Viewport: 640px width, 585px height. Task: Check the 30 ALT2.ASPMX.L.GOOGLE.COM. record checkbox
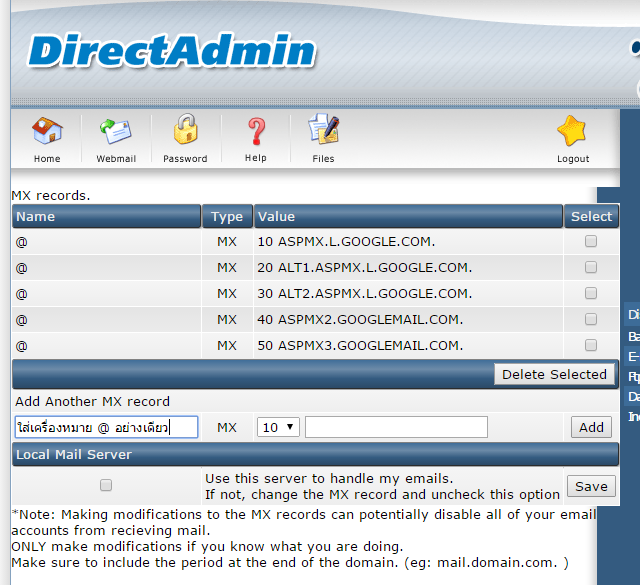591,293
